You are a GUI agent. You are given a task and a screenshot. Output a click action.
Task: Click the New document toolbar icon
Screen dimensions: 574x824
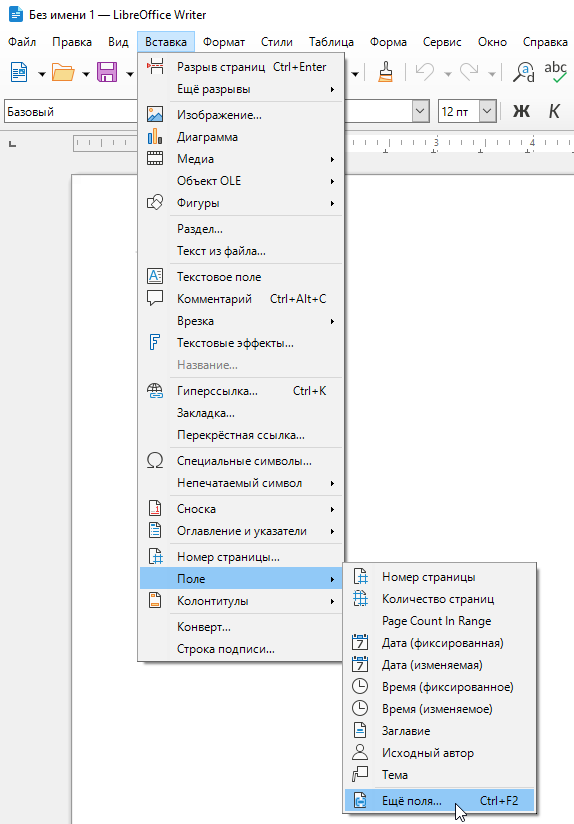(19, 72)
